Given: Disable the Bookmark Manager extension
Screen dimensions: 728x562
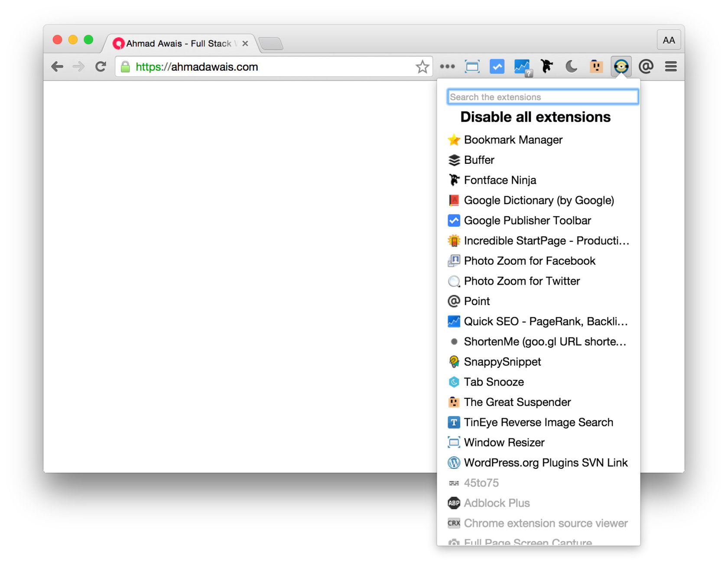Looking at the screenshot, I should [x=513, y=140].
